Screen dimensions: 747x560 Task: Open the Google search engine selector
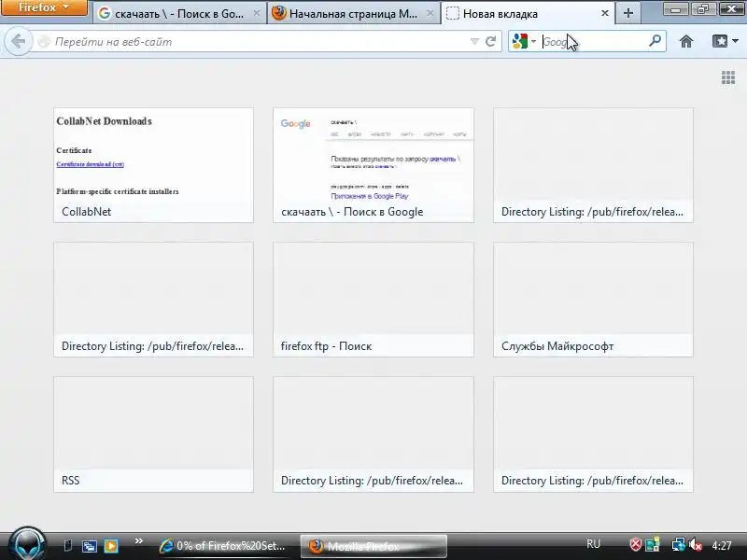click(x=524, y=42)
